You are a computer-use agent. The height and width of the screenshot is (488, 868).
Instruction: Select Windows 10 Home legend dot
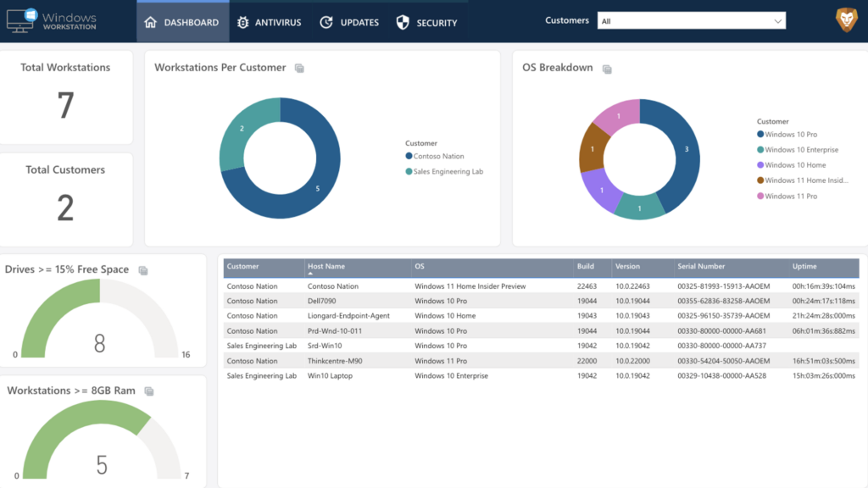[x=760, y=165]
